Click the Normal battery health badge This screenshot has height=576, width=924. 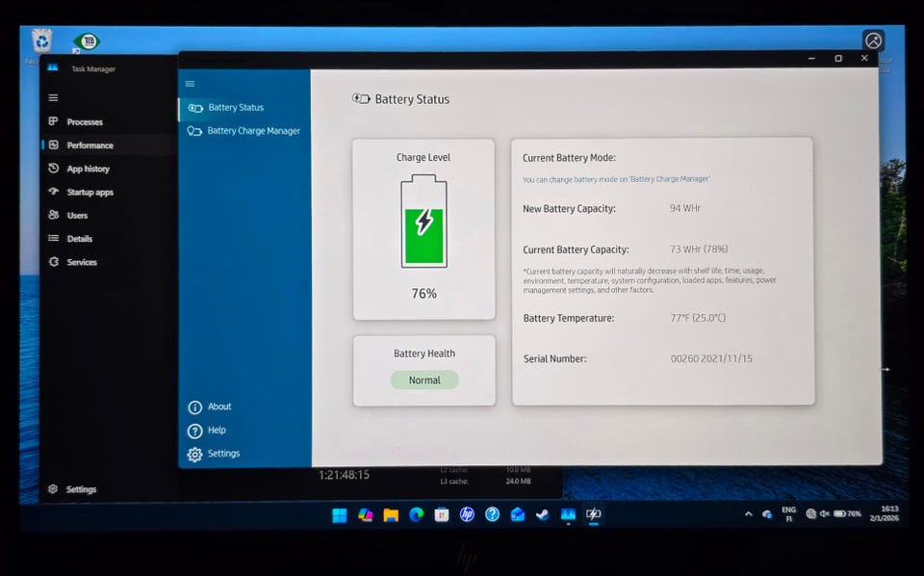coord(424,380)
